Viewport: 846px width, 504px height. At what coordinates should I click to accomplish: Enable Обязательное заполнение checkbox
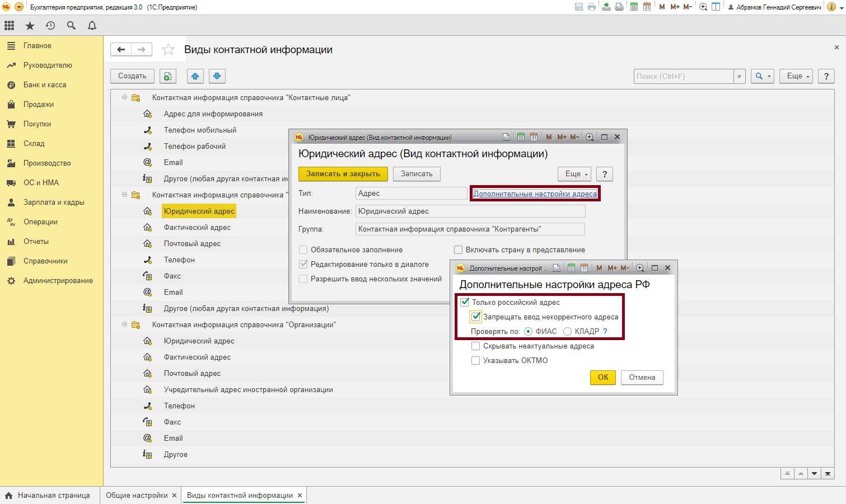303,249
